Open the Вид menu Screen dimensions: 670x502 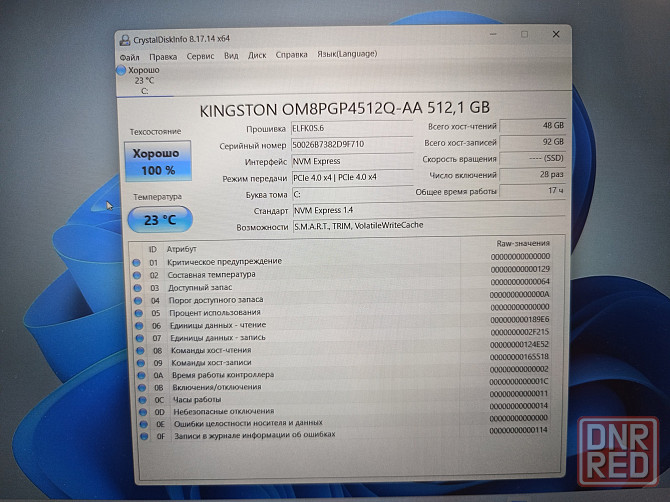coord(231,56)
